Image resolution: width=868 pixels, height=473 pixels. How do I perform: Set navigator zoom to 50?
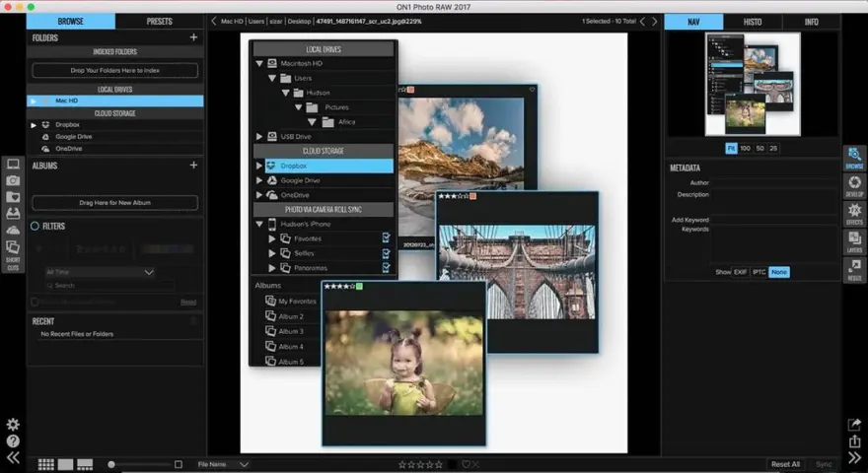click(x=760, y=148)
